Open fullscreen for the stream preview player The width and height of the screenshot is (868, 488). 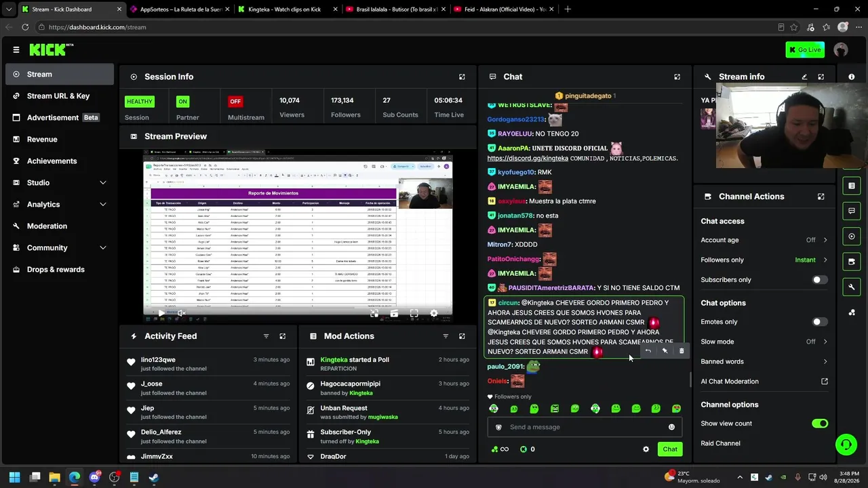414,313
